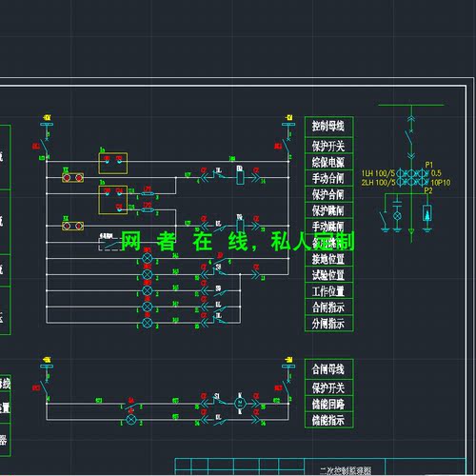Image resolution: width=476 pixels, height=476 pixels.
Task: Select the lamp symbol on the 储能指示 line
Action: (131, 420)
